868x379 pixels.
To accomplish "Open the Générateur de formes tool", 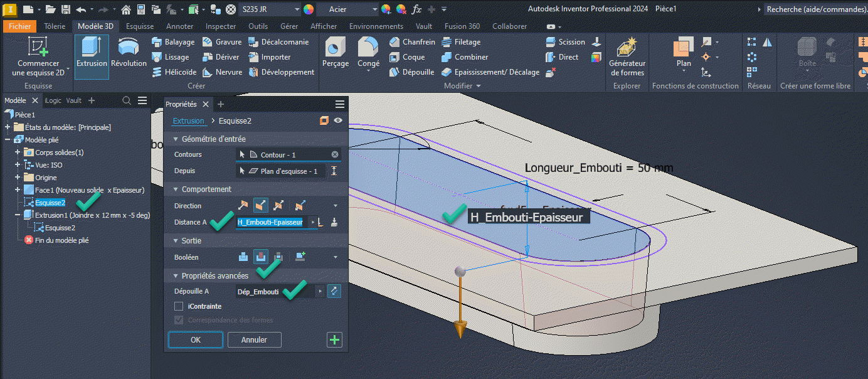I will tap(627, 56).
